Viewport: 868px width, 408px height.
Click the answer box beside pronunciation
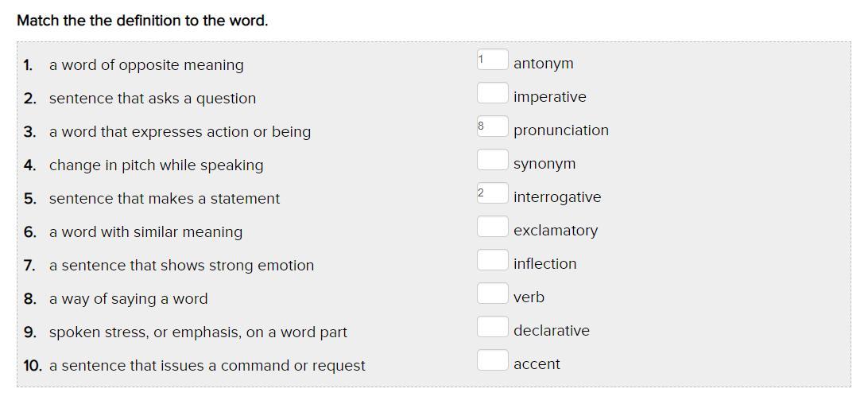pyautogui.click(x=492, y=127)
